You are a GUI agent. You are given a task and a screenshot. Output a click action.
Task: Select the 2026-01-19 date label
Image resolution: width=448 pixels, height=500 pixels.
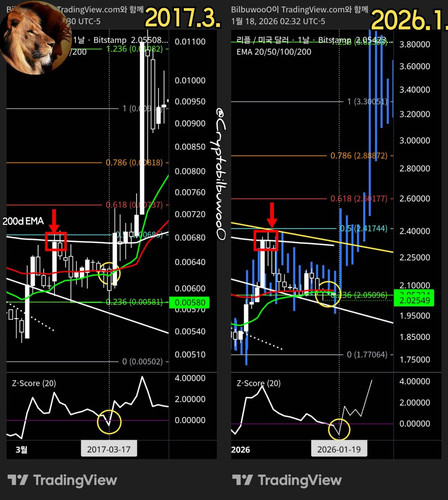[x=339, y=449]
